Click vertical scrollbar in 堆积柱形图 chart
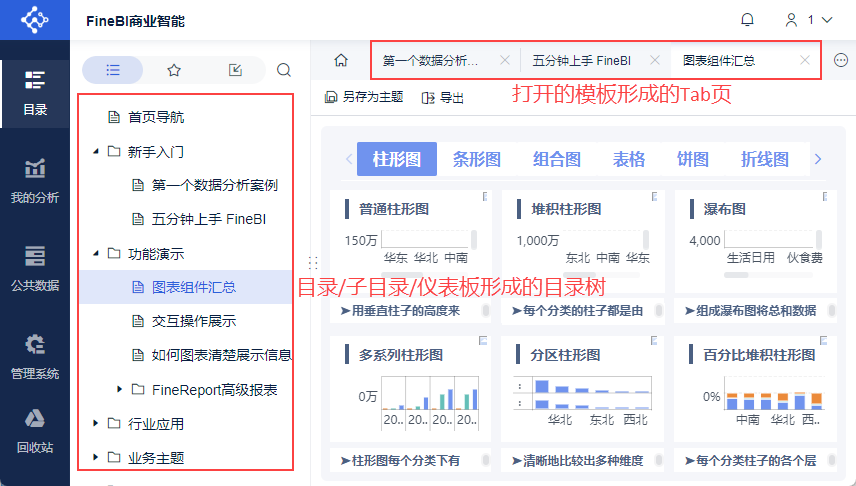856x486 pixels. pyautogui.click(x=646, y=239)
